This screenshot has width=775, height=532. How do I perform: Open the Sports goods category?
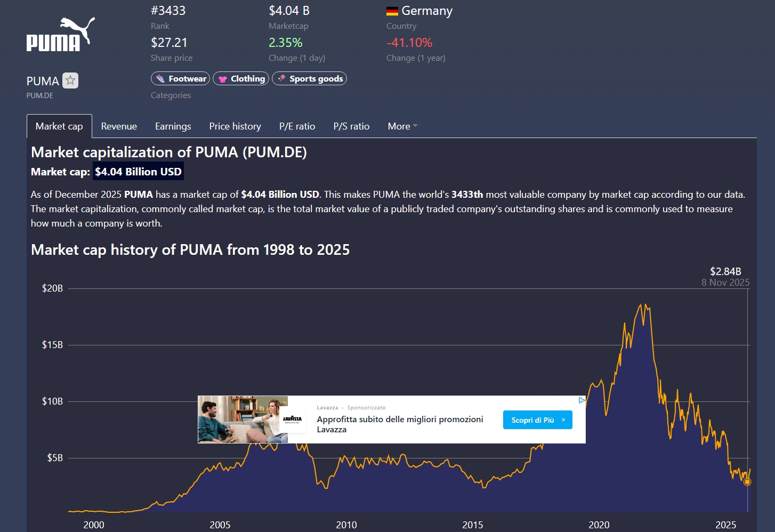[x=309, y=78]
